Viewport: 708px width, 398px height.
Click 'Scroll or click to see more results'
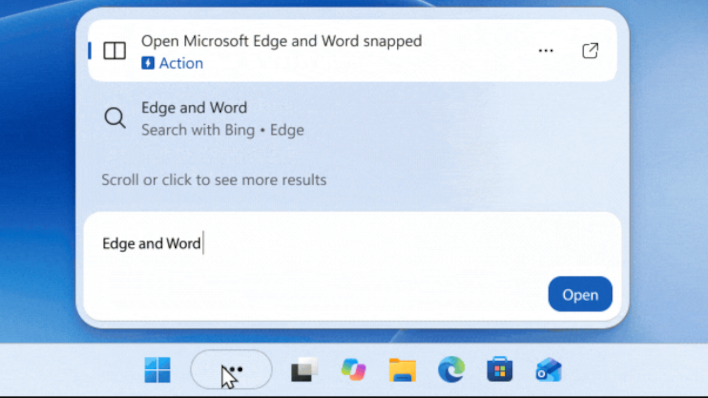tap(214, 180)
